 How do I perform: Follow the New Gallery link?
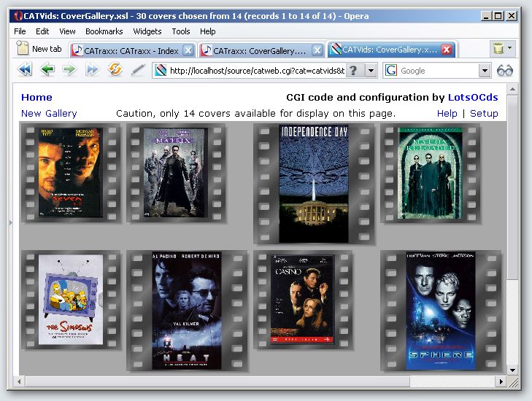click(49, 113)
